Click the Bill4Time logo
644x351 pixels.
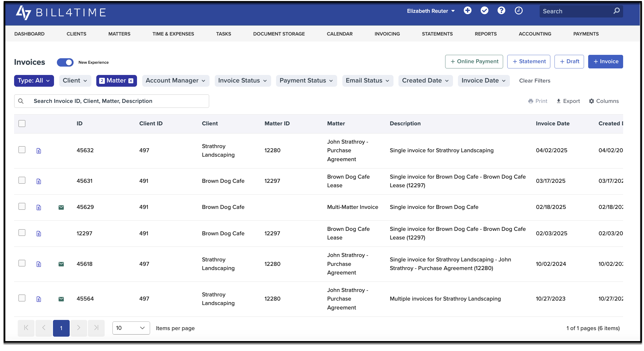61,12
